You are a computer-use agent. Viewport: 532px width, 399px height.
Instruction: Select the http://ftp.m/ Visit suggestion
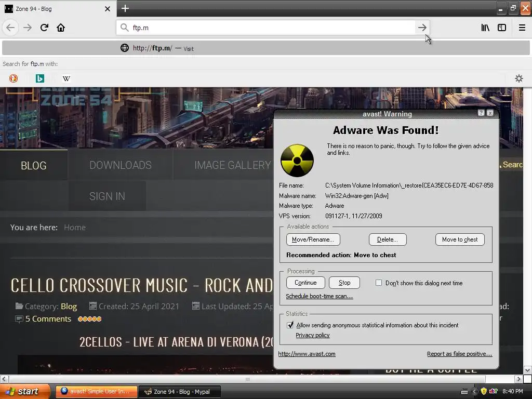click(x=265, y=48)
